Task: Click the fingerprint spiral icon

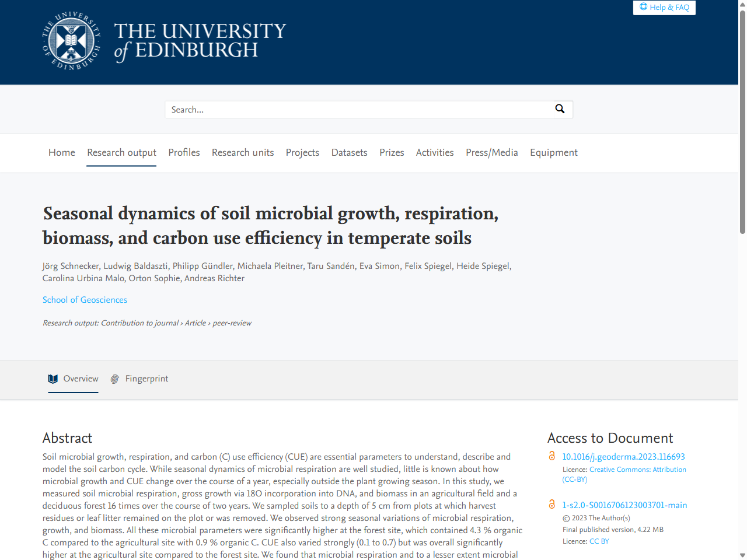Action: click(114, 379)
